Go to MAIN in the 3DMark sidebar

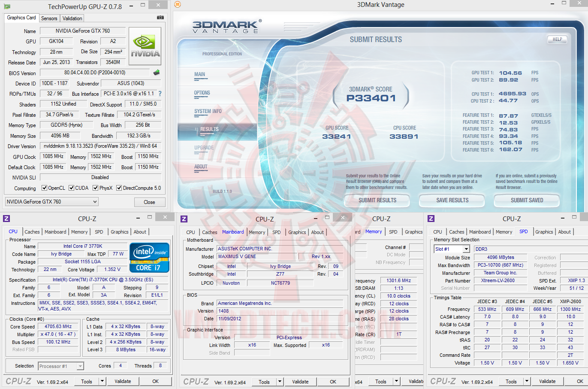[x=200, y=74]
